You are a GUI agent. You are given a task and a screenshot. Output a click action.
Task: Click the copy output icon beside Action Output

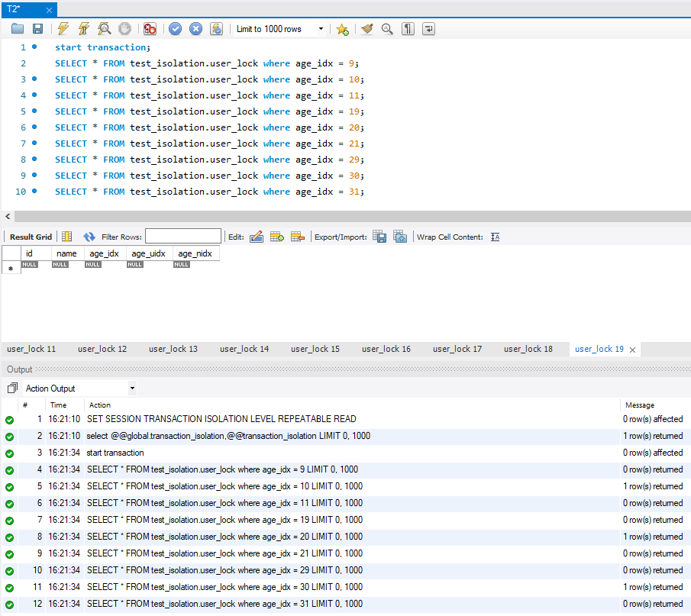coord(12,389)
